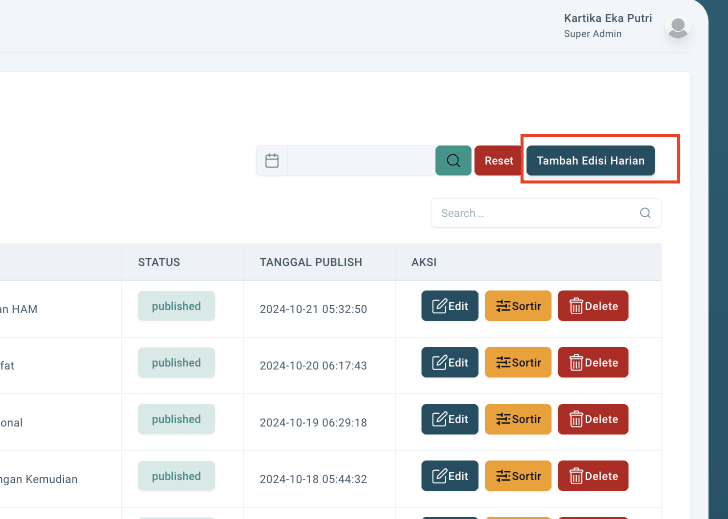Delete the 2024-10-20 06:17:43 row
728x519 pixels.
[593, 363]
